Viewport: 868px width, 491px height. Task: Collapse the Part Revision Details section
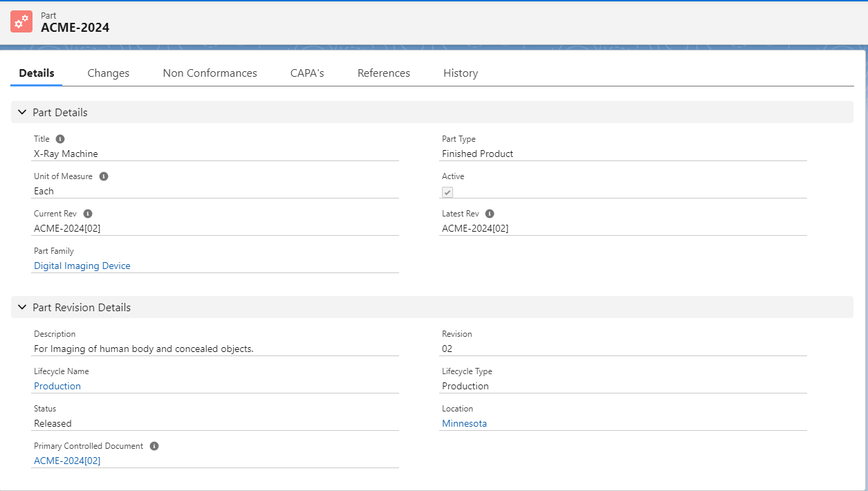point(22,307)
